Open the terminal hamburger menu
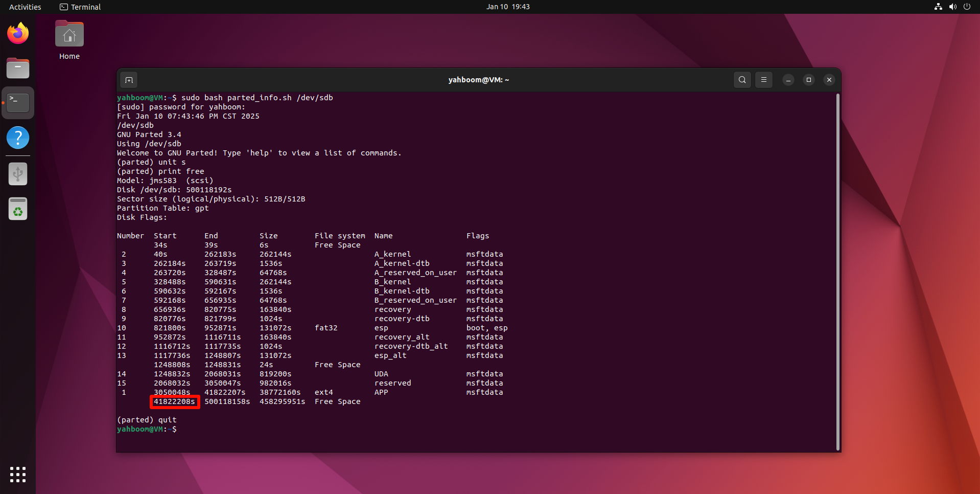 (x=763, y=80)
